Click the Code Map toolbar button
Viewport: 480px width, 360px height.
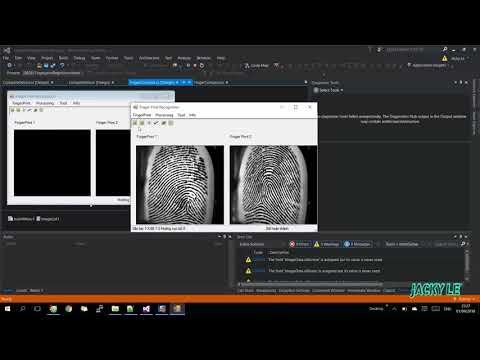point(256,65)
